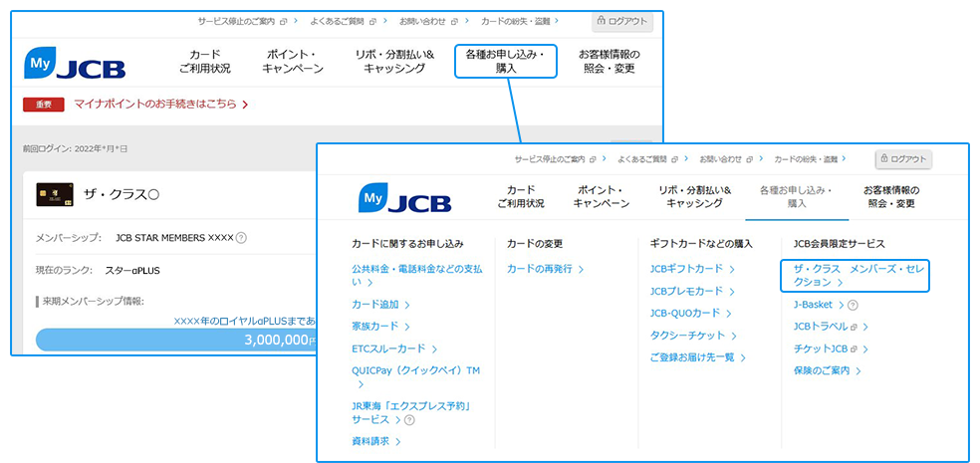Open the JCB-QUOカード link
980x463 pixels.
(x=690, y=313)
